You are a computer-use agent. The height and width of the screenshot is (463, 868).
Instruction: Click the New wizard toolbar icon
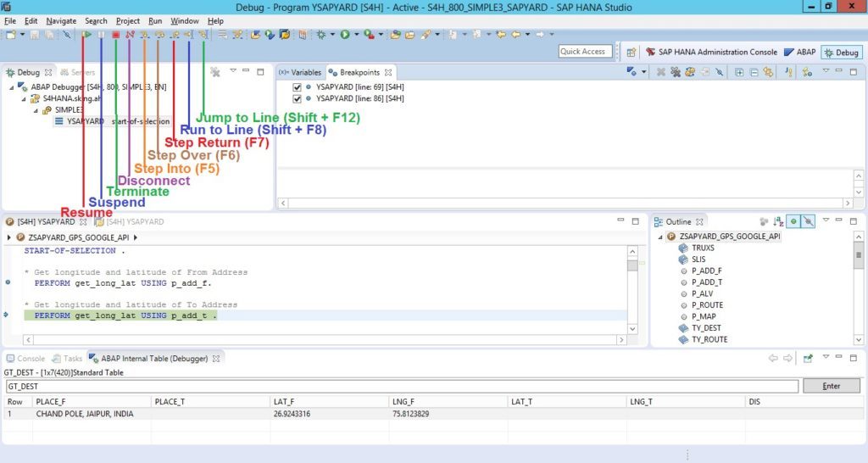11,35
